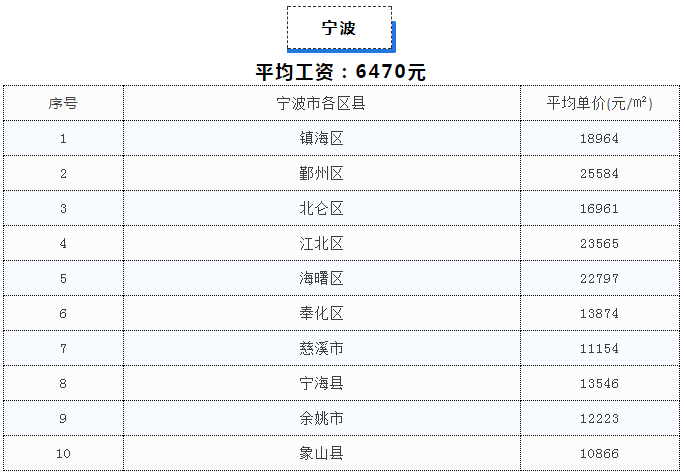Click the price value 23565

click(599, 243)
